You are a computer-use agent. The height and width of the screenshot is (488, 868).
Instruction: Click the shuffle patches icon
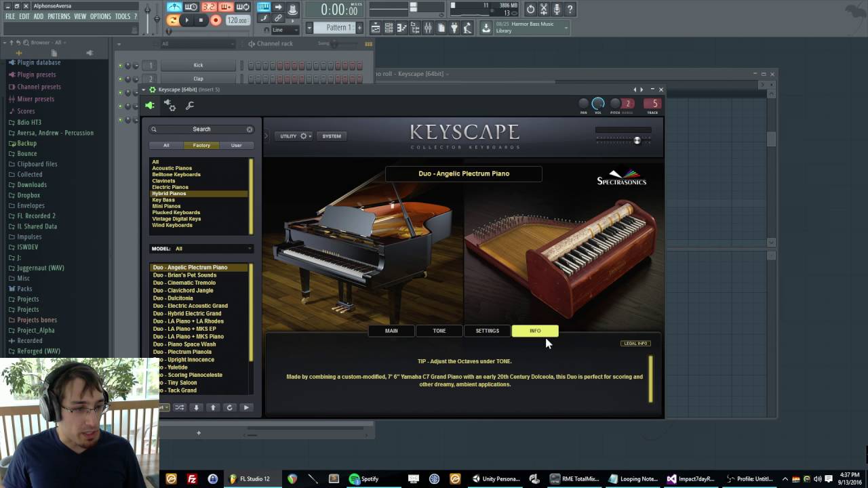tap(179, 407)
